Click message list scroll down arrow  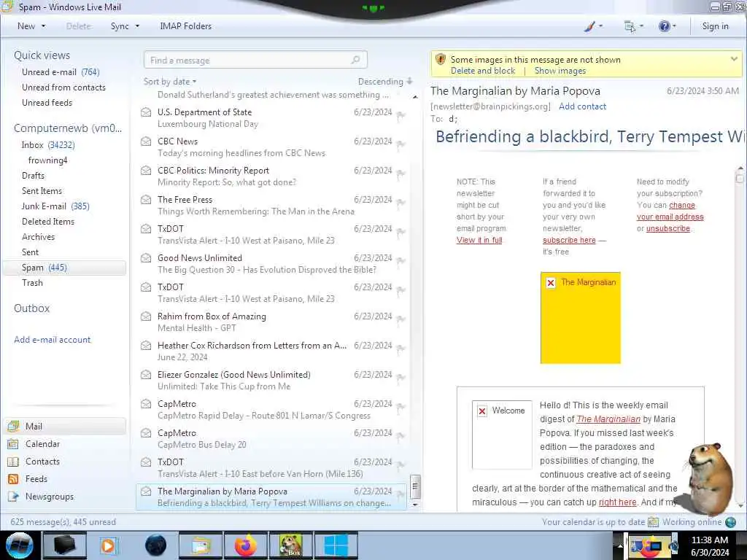coord(415,505)
